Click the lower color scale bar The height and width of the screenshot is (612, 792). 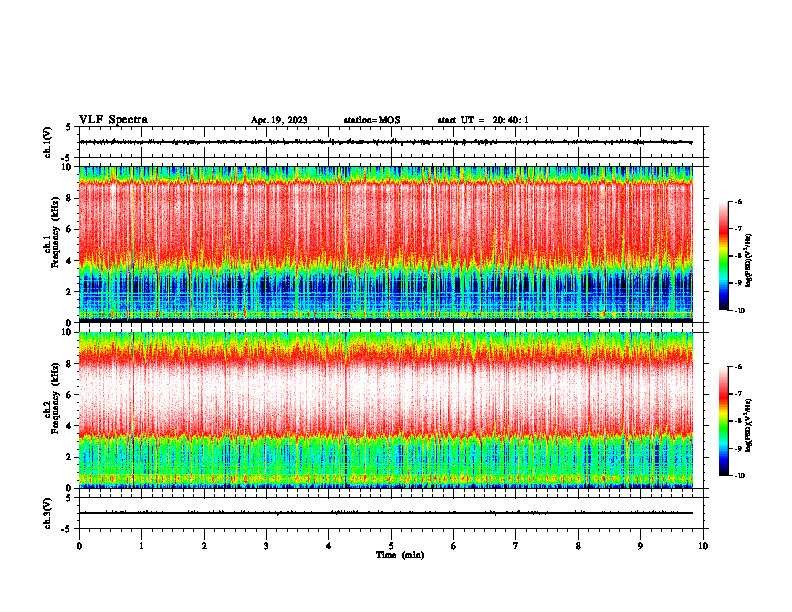click(723, 421)
